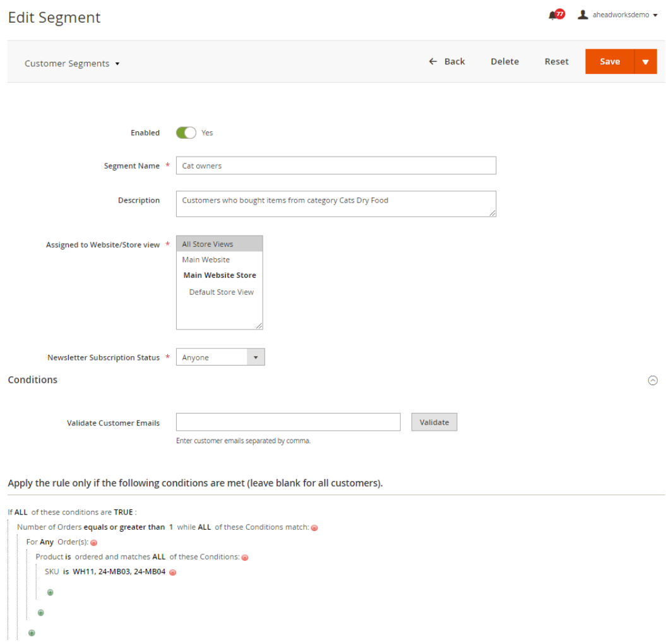Click the Segment Name field
Screen dimensions: 666x644
point(336,165)
